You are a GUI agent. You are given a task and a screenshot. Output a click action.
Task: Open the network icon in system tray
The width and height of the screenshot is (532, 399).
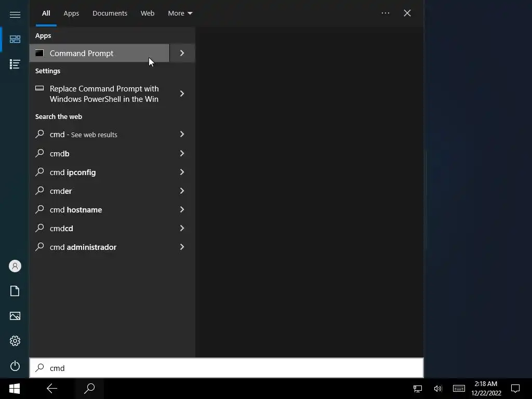pos(418,389)
